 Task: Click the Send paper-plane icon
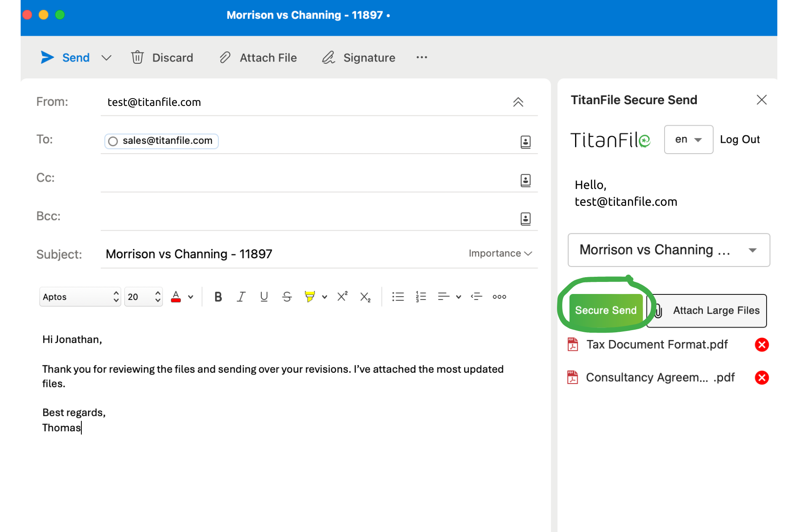click(x=47, y=57)
